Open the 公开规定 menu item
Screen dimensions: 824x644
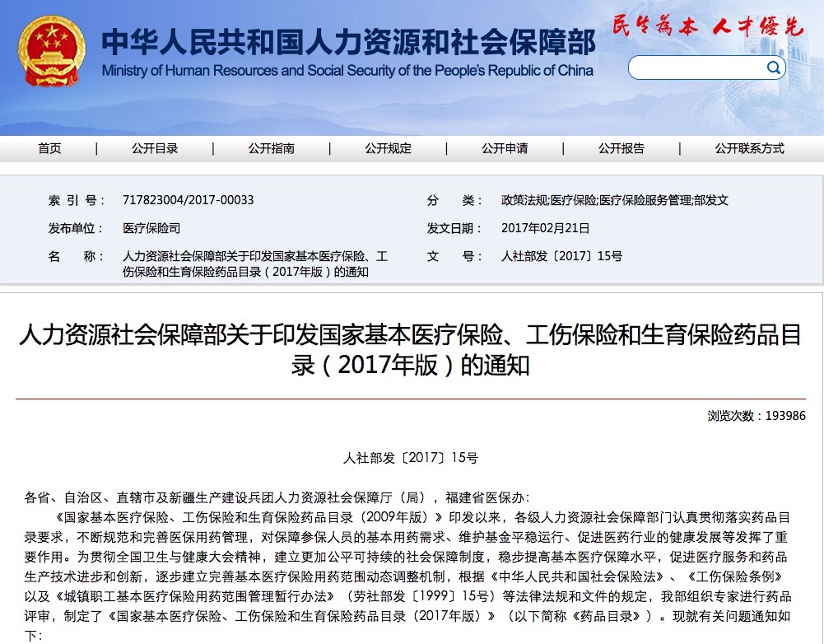388,149
